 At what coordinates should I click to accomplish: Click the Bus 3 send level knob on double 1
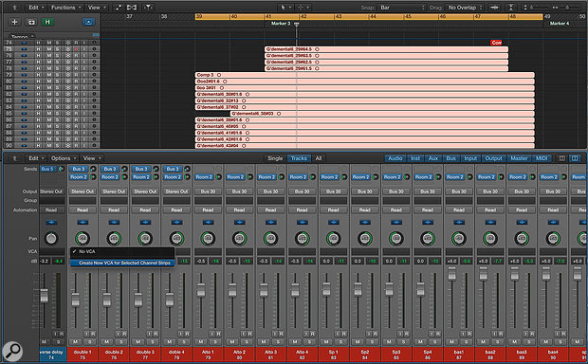[92, 169]
